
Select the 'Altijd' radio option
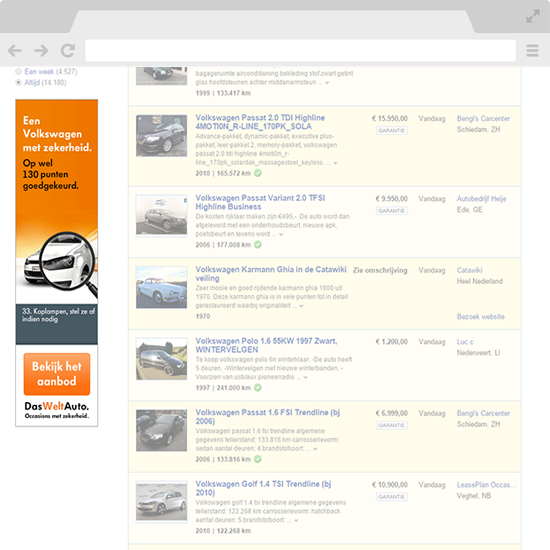[18, 82]
